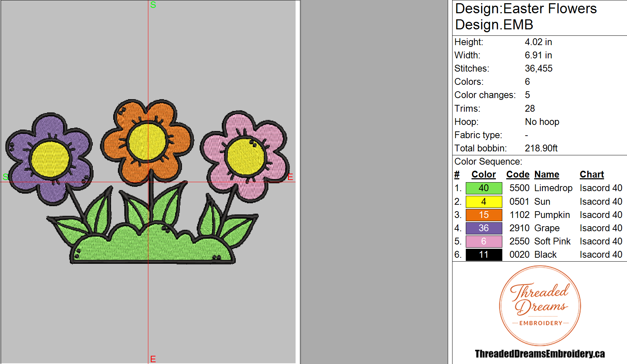627x364 pixels.
Task: Click the Pumpkin orange color swatch 15
Action: coord(484,215)
